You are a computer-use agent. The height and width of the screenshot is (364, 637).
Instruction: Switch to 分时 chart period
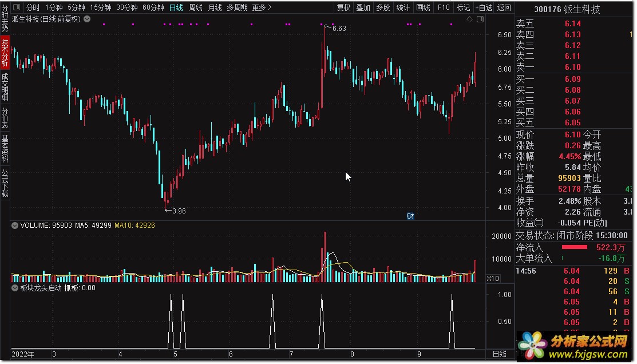pyautogui.click(x=33, y=7)
